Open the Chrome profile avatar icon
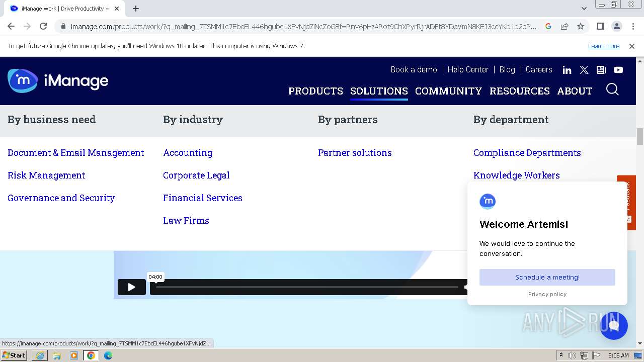This screenshot has height=362, width=644. (x=616, y=26)
